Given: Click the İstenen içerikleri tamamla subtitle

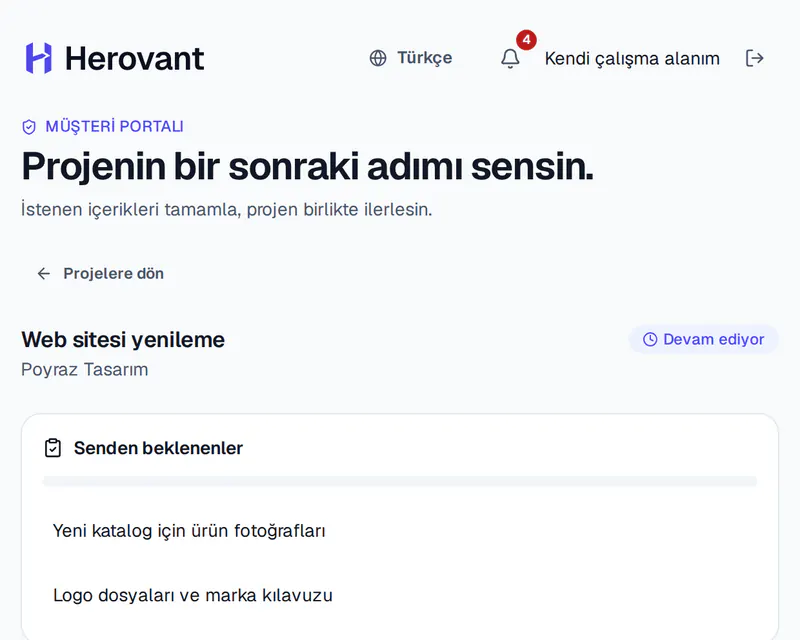Looking at the screenshot, I should (x=227, y=210).
